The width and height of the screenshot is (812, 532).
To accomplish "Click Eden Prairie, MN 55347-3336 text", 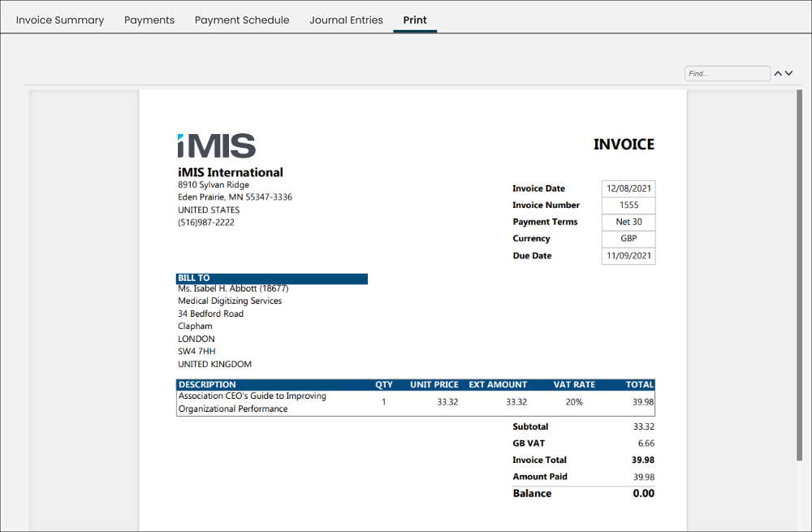I will click(235, 197).
